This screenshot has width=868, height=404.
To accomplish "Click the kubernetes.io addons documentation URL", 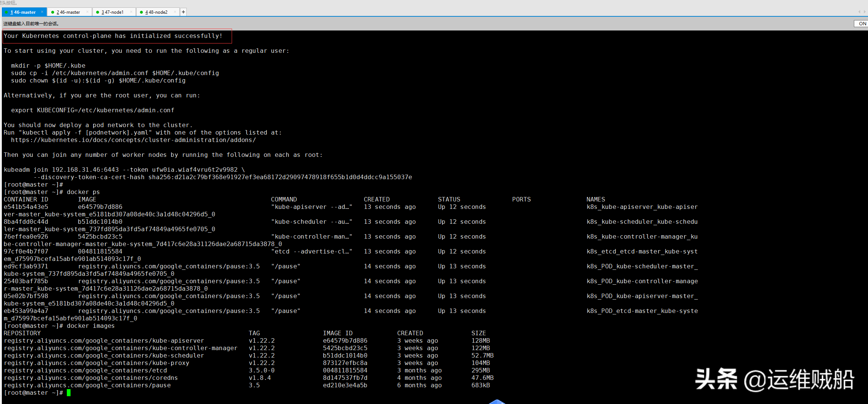I will (133, 140).
